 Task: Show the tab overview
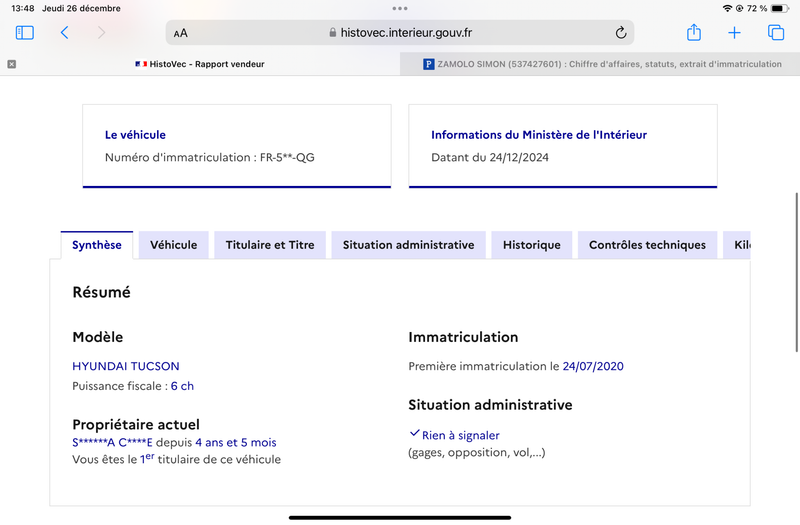tap(776, 33)
